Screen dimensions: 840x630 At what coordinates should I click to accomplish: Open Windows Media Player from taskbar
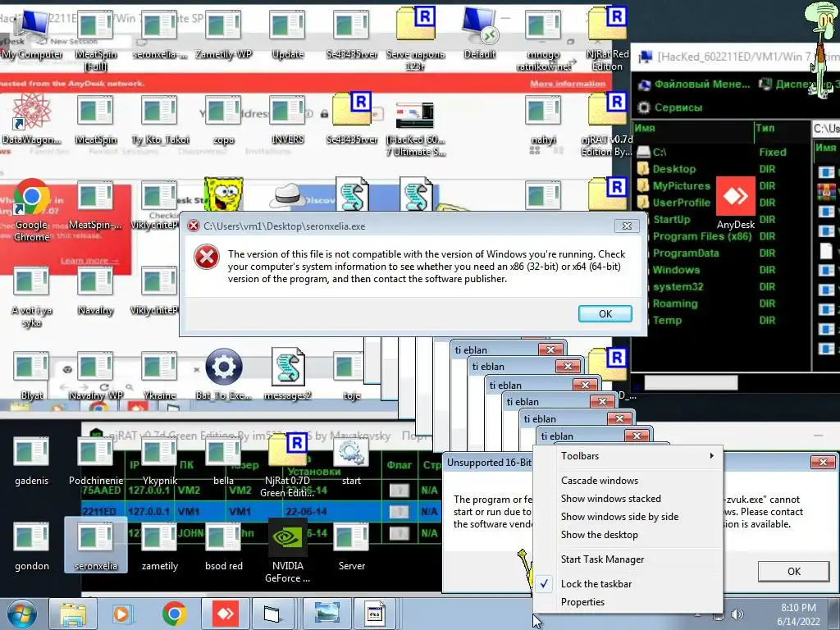pos(122,614)
